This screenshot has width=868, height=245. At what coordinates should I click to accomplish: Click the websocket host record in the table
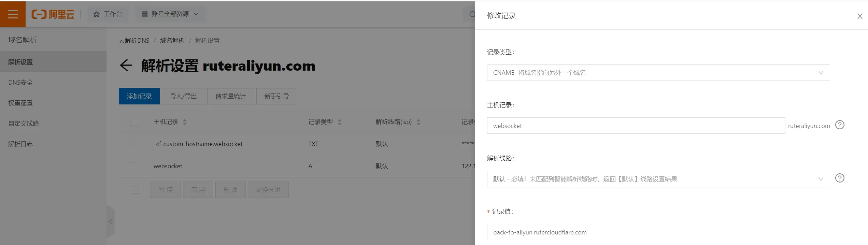[168, 166]
